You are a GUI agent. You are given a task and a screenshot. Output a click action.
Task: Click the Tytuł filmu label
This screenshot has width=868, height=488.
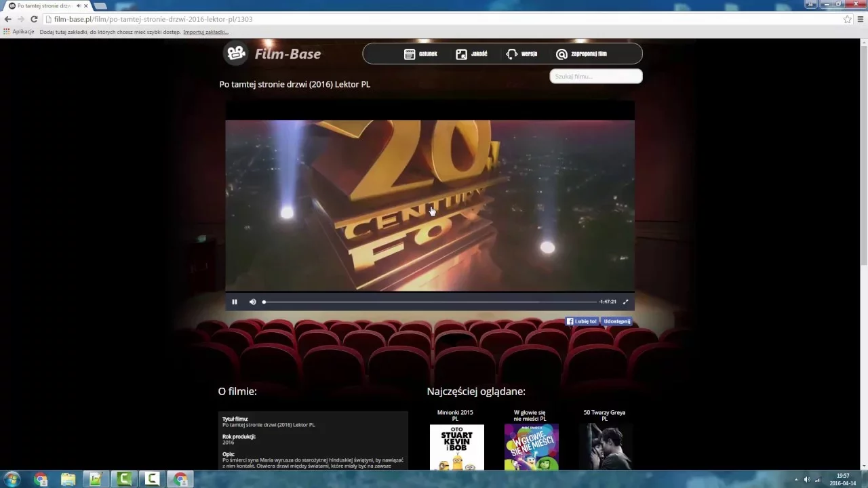pyautogui.click(x=235, y=419)
